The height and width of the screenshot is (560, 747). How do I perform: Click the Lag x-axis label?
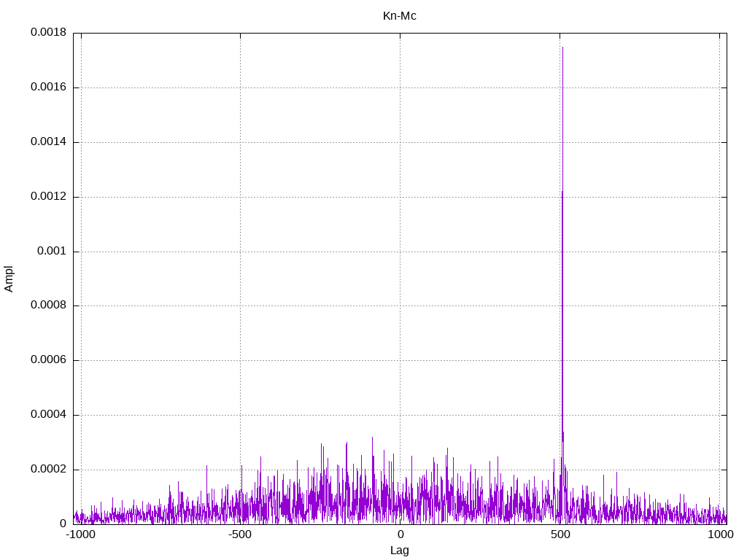click(x=400, y=551)
